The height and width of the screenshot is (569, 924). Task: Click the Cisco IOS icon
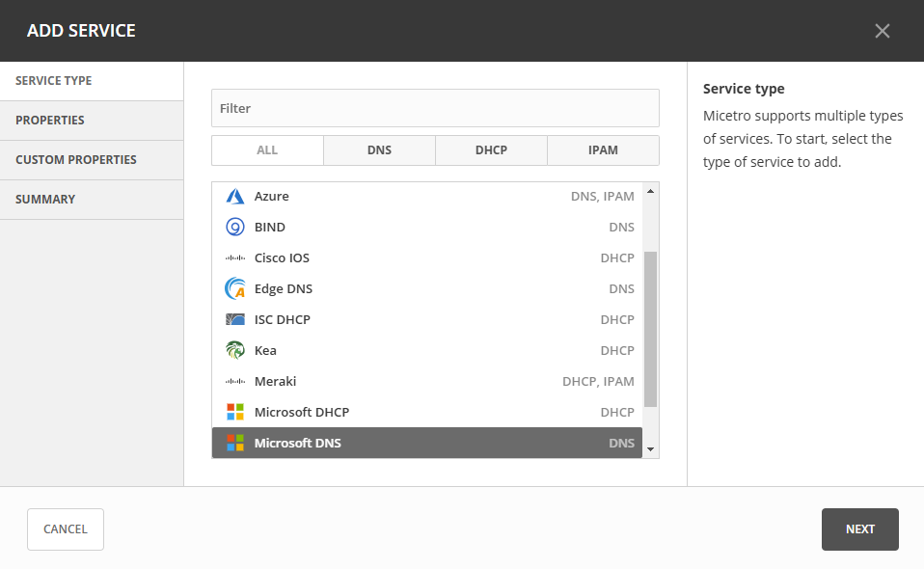click(x=235, y=258)
